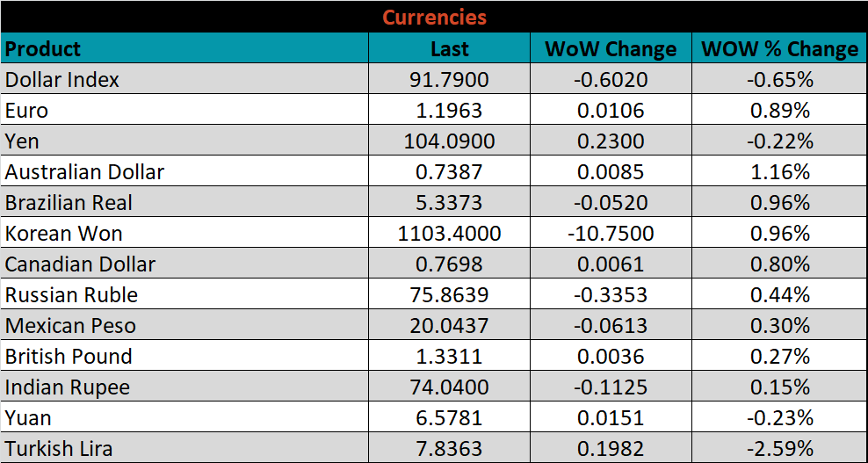Image resolution: width=868 pixels, height=463 pixels.
Task: Click the Currencies table title
Action: pyautogui.click(x=434, y=17)
